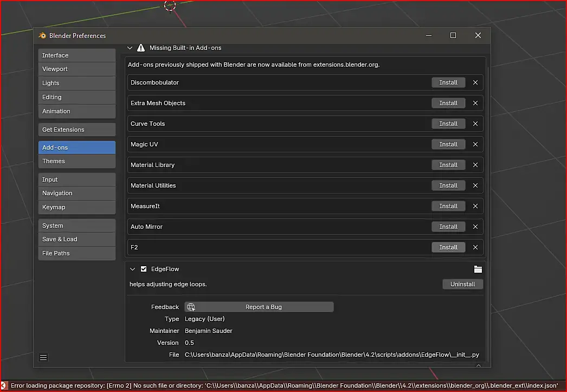The height and width of the screenshot is (392, 567).
Task: Open the Editing preferences tab
Action: click(x=76, y=97)
